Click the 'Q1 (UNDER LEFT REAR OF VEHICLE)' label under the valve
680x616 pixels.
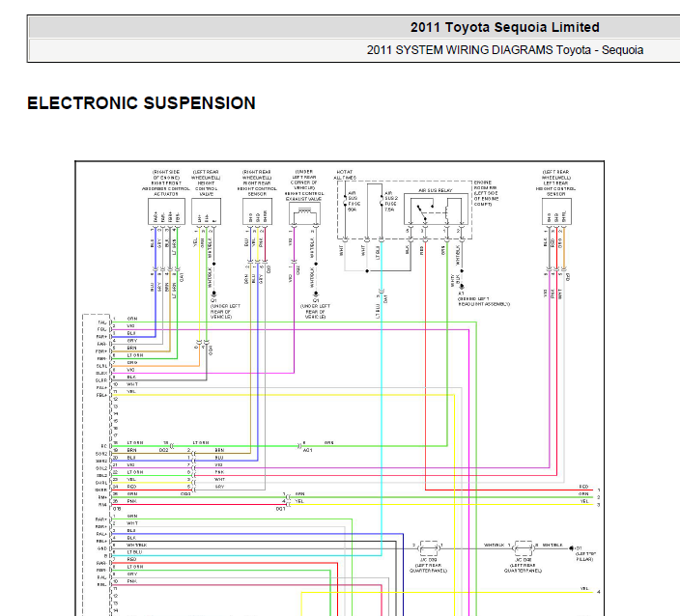click(225, 309)
